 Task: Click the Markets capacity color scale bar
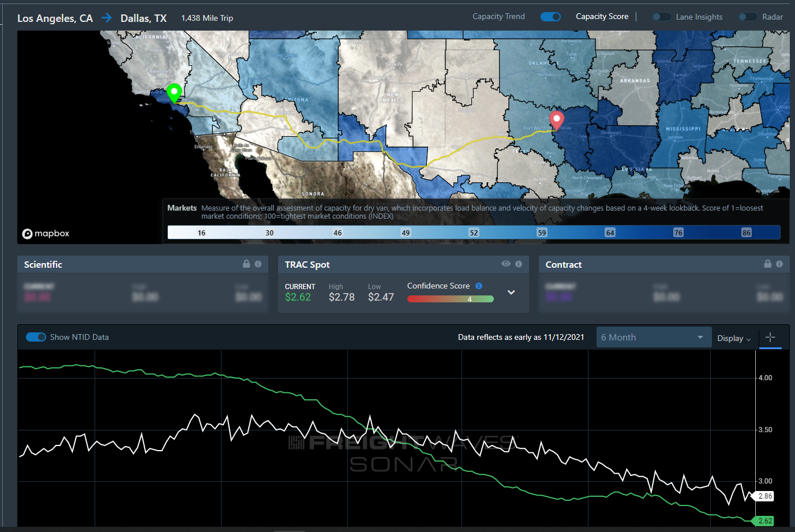(x=474, y=233)
